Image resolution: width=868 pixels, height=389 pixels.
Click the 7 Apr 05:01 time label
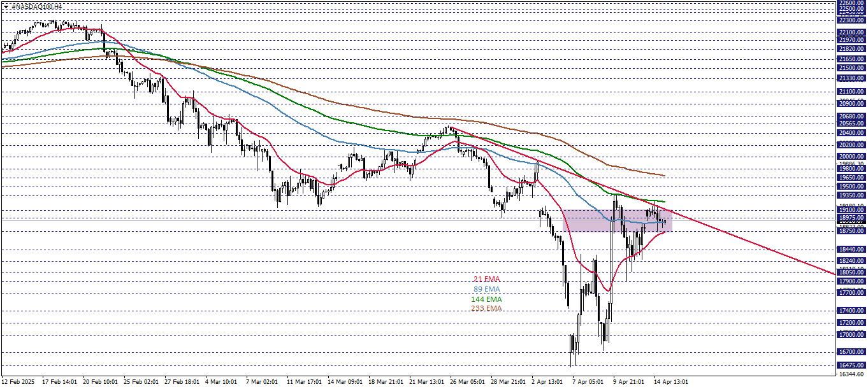pyautogui.click(x=589, y=382)
